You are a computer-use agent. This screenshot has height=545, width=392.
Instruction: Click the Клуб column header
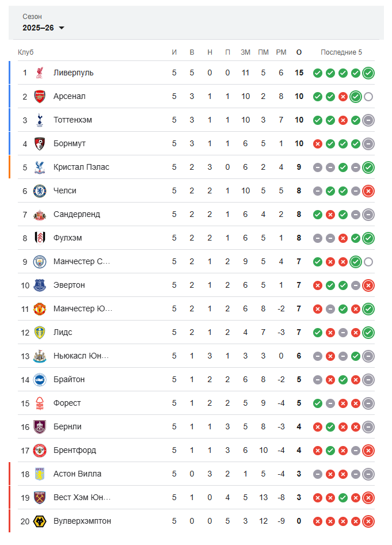click(26, 52)
